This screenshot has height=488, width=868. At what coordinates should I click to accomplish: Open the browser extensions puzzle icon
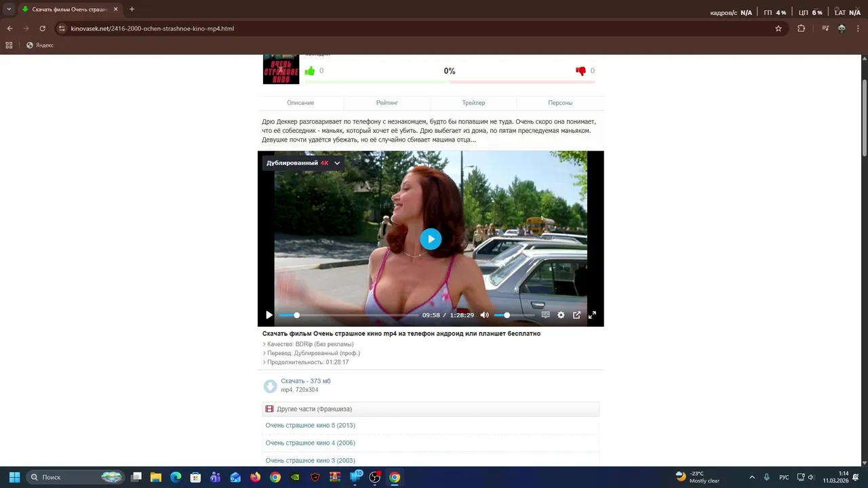(802, 28)
